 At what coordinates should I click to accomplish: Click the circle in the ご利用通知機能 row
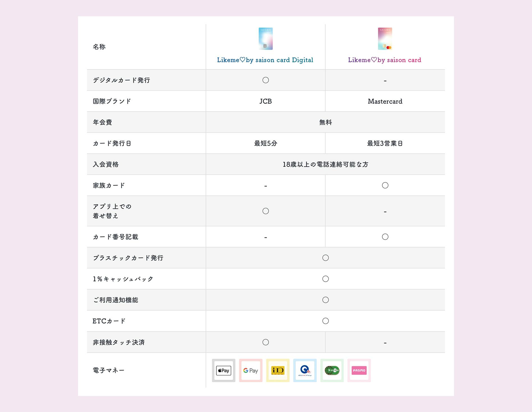tap(325, 300)
